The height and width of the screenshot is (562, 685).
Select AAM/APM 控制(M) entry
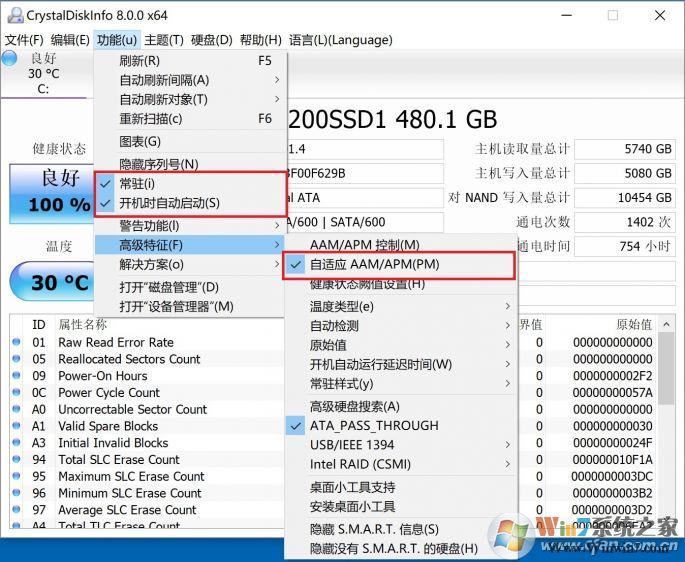(x=400, y=245)
